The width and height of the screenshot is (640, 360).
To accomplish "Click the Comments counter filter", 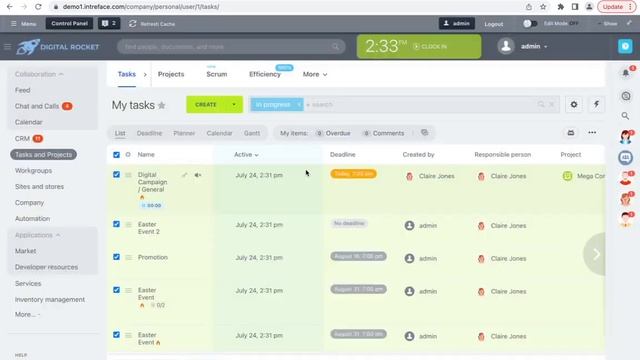I will [x=383, y=133].
